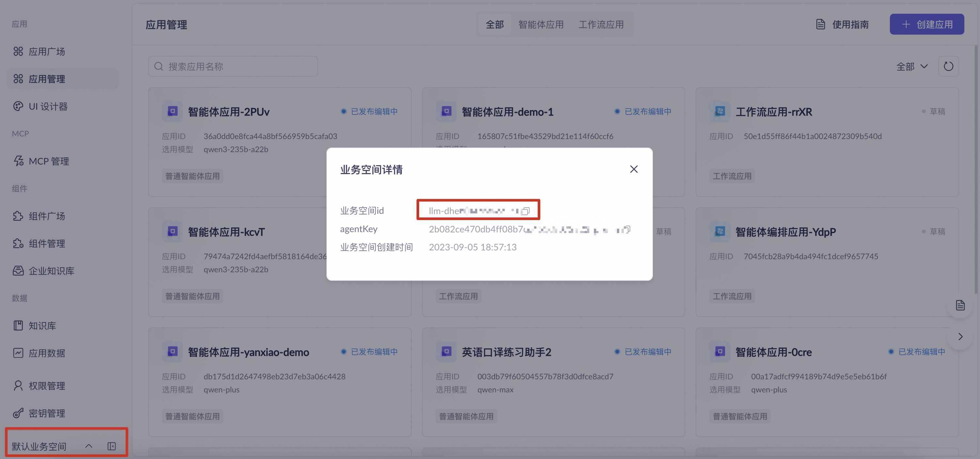Switch to 工作流应用 tab
The width and height of the screenshot is (980, 459).
pyautogui.click(x=601, y=25)
